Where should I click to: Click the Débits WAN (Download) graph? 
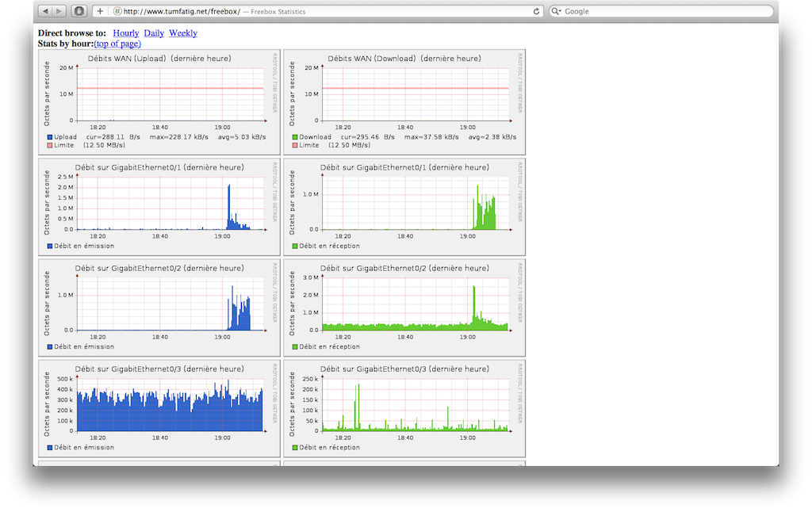(x=404, y=102)
